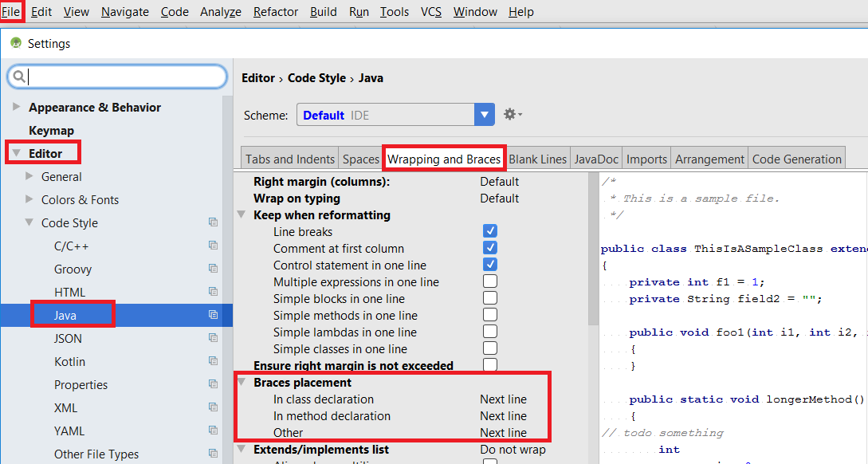
Task: Select Kotlin code style entry
Action: 70,362
